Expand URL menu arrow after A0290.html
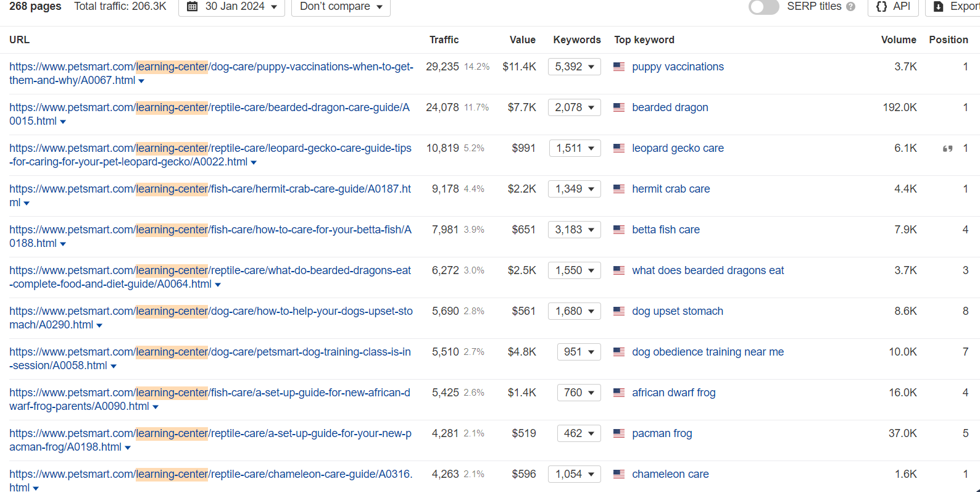The image size is (980, 492). pos(99,326)
